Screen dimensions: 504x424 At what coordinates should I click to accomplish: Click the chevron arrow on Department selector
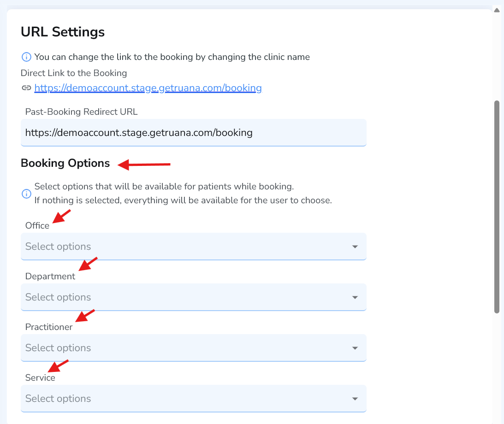[355, 297]
